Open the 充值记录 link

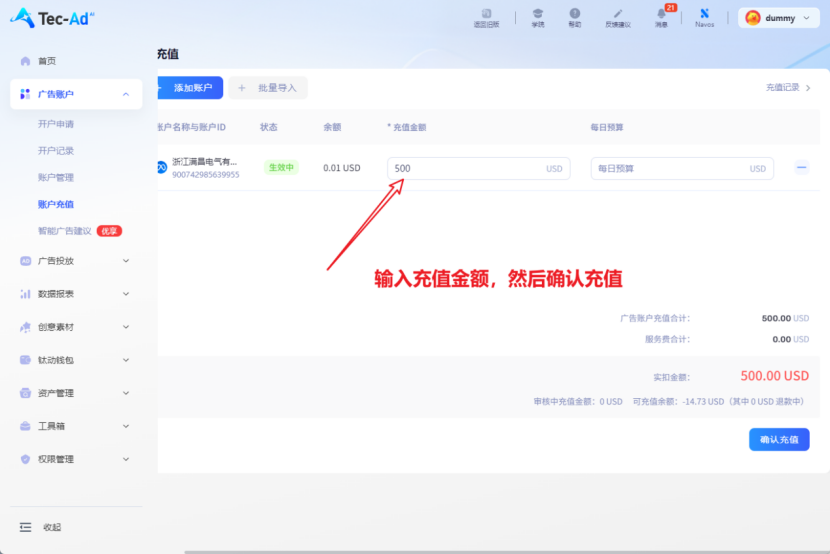788,87
